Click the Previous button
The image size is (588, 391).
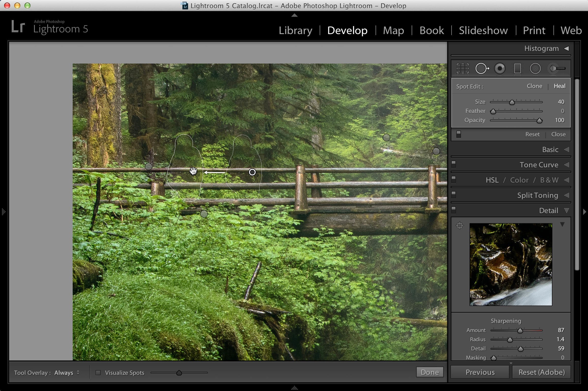coord(480,372)
